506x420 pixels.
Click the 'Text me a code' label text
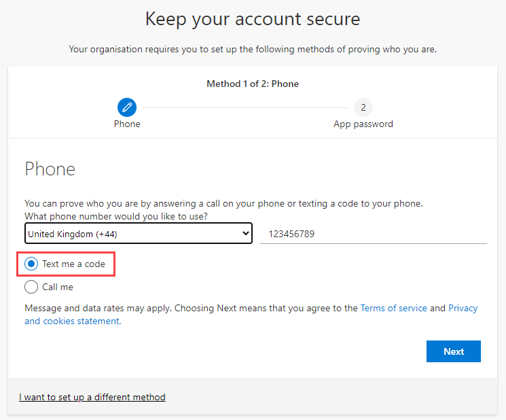73,264
